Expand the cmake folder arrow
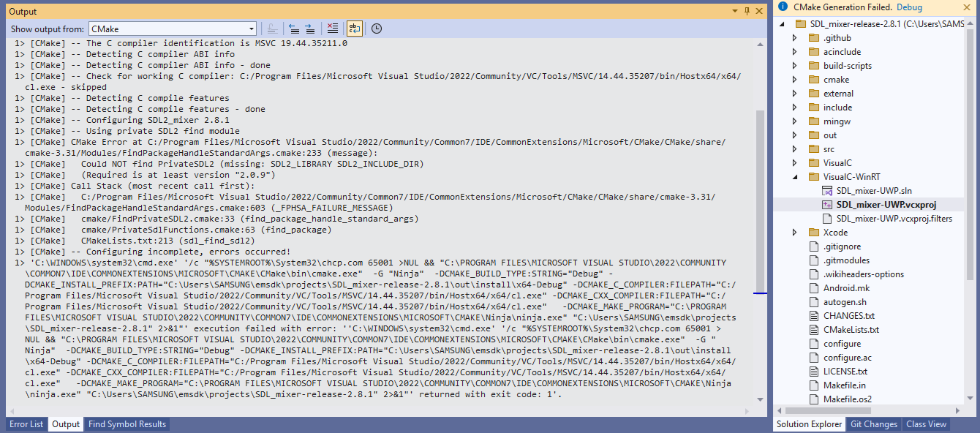 coord(795,80)
